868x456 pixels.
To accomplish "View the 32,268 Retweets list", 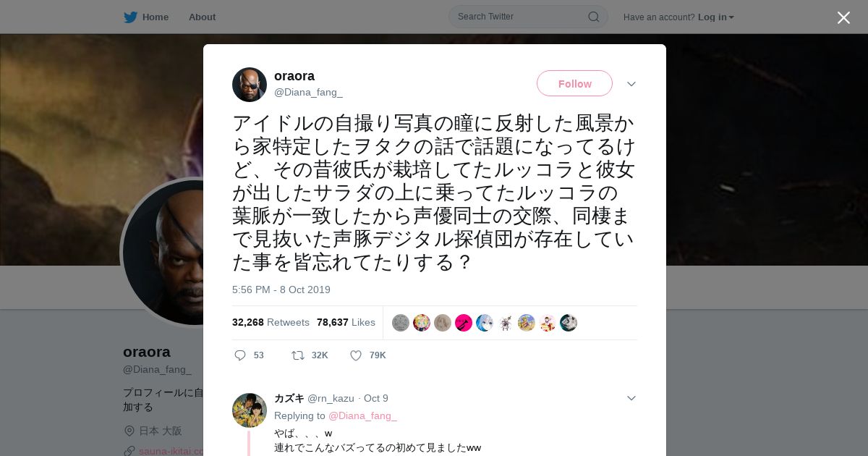I will pyautogui.click(x=271, y=322).
